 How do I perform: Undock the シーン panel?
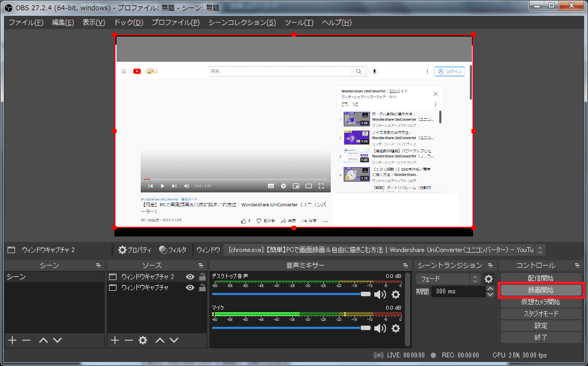tap(98, 265)
